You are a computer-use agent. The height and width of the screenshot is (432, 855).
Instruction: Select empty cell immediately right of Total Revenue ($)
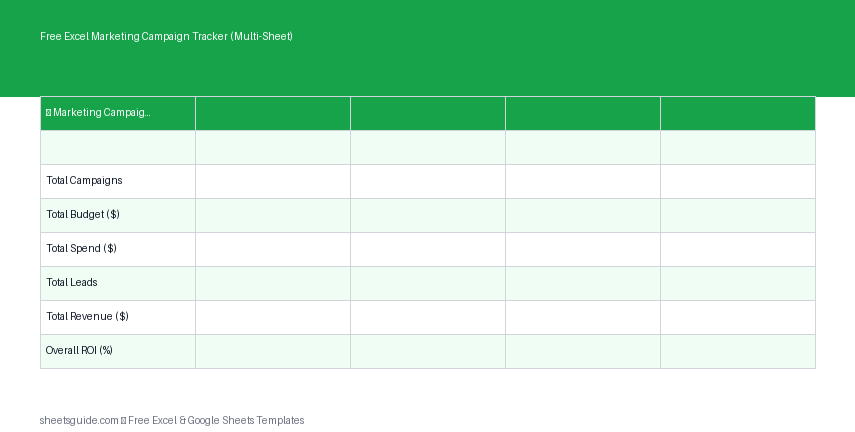coord(272,317)
